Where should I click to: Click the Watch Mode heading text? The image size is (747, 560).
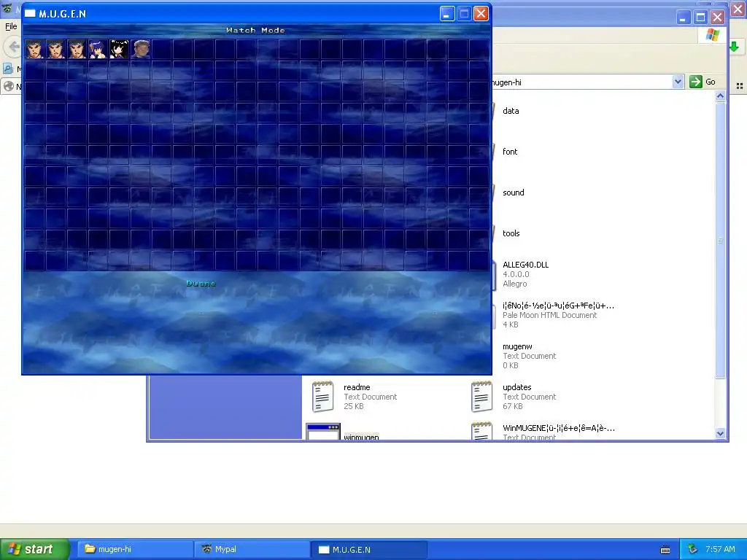pos(256,30)
